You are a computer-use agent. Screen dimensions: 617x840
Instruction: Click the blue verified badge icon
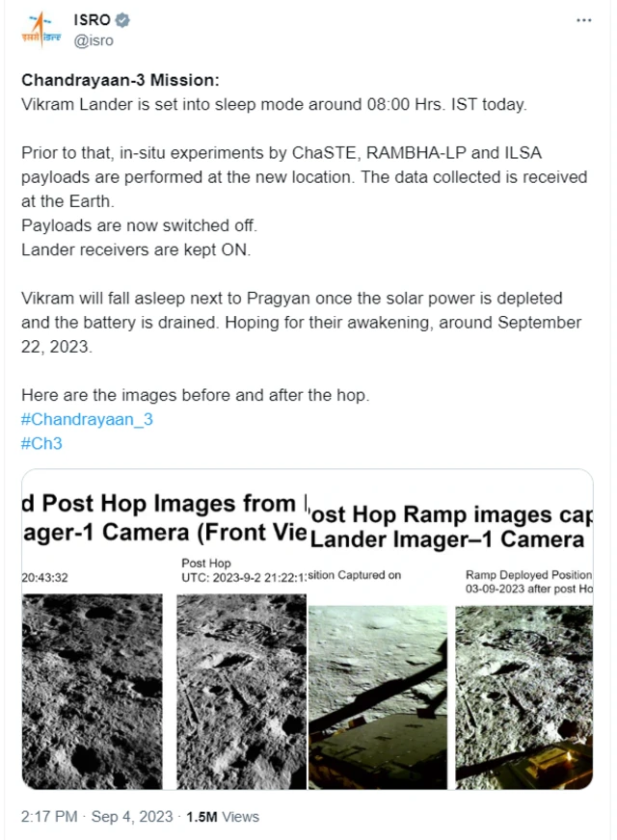click(x=122, y=20)
